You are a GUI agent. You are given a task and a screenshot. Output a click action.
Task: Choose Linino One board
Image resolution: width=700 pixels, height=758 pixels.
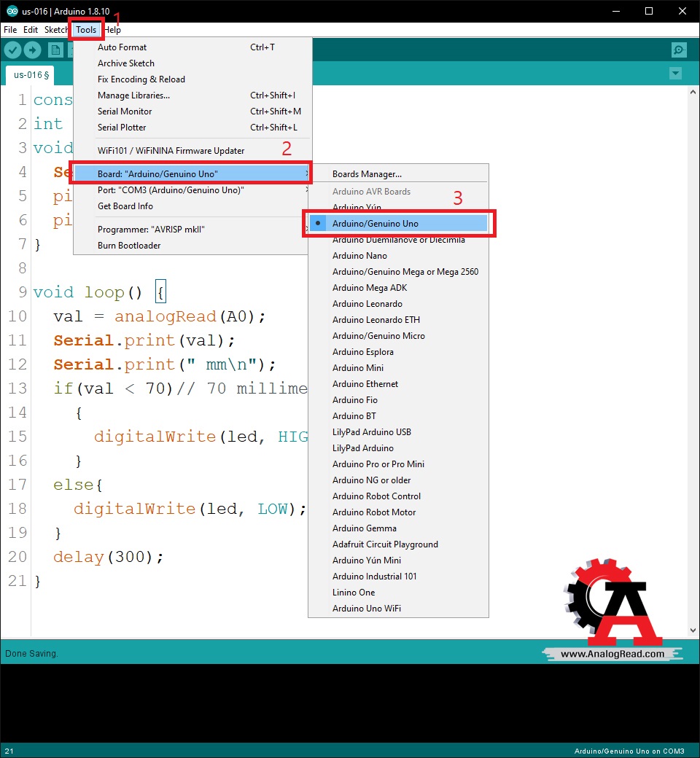[398, 592]
